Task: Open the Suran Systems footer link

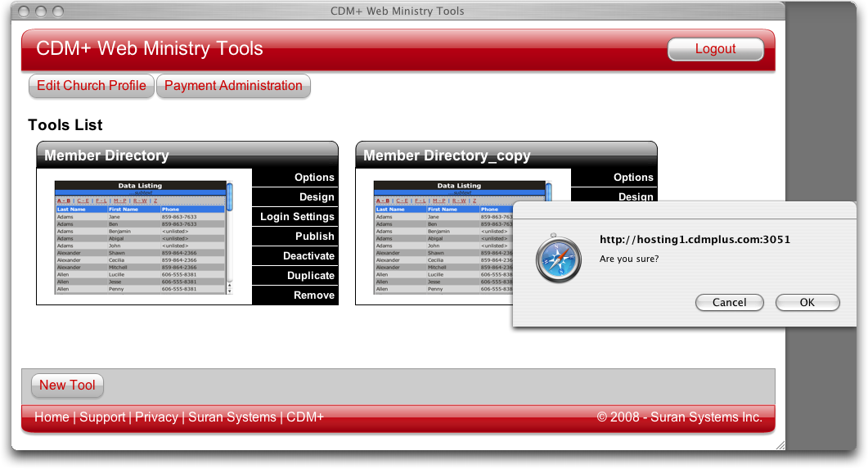Action: click(232, 417)
